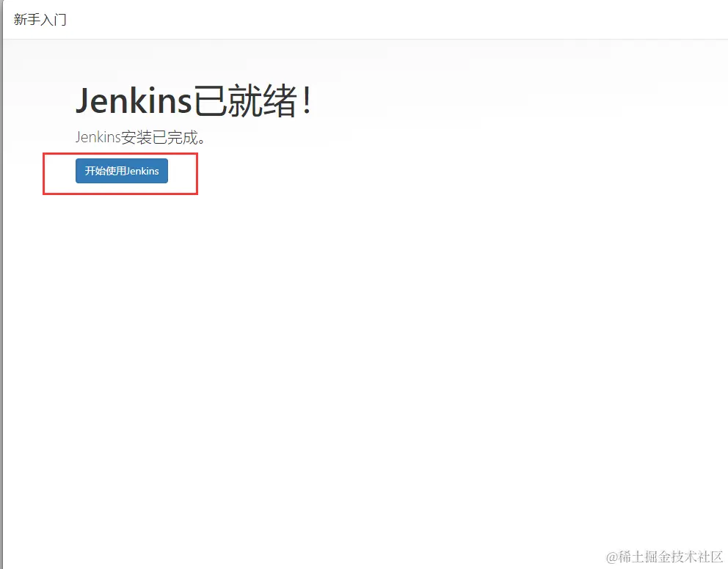Start using Jenkins via the 开始使用 label
The height and width of the screenshot is (569, 728).
pos(106,171)
